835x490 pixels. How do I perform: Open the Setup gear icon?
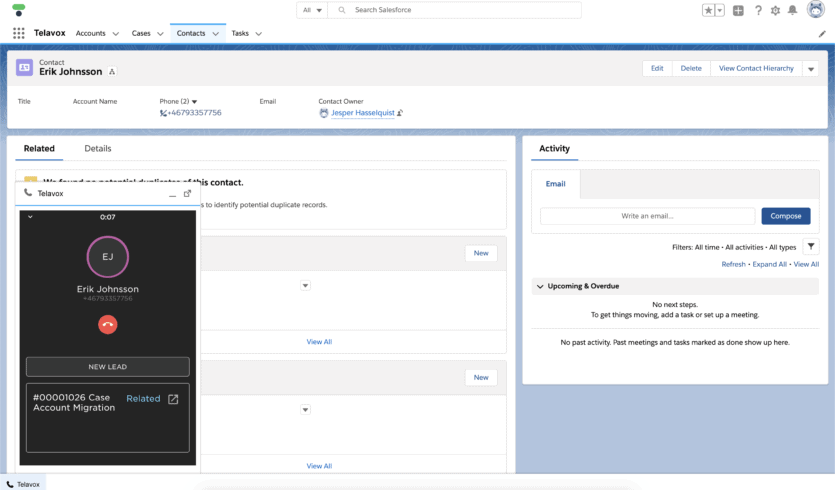coord(775,10)
